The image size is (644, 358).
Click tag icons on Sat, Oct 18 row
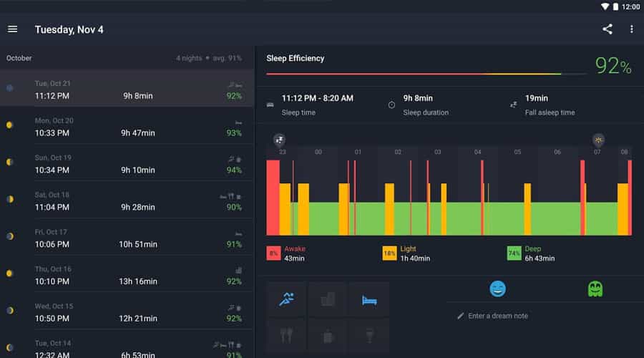pos(230,196)
